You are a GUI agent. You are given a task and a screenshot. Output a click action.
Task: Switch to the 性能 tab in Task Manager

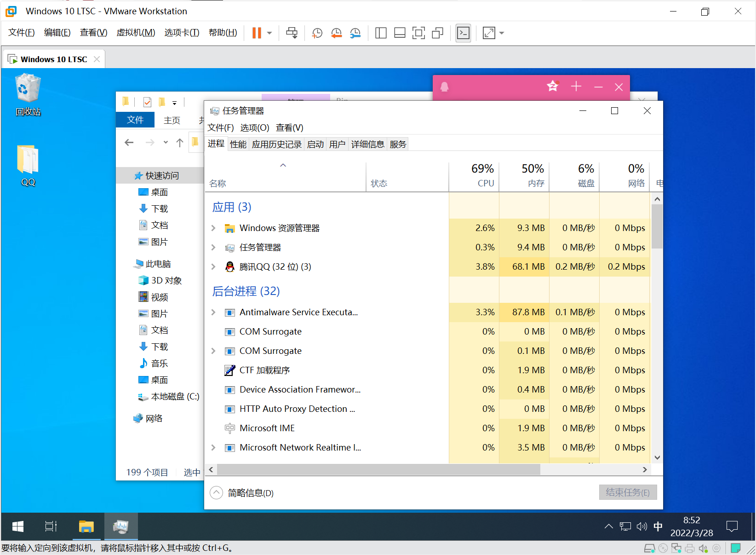238,144
